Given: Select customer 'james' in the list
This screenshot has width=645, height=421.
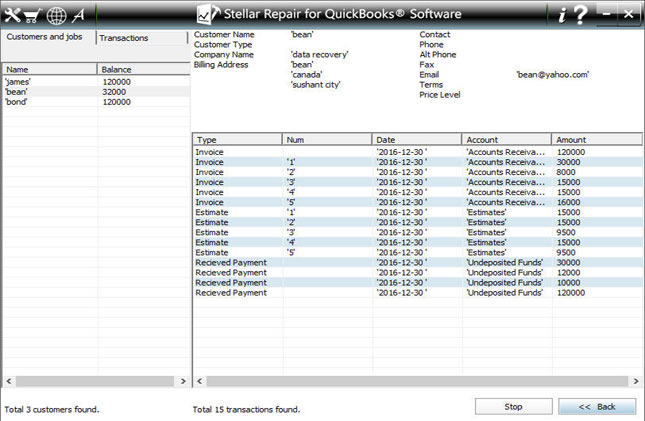Looking at the screenshot, I should tap(96, 82).
